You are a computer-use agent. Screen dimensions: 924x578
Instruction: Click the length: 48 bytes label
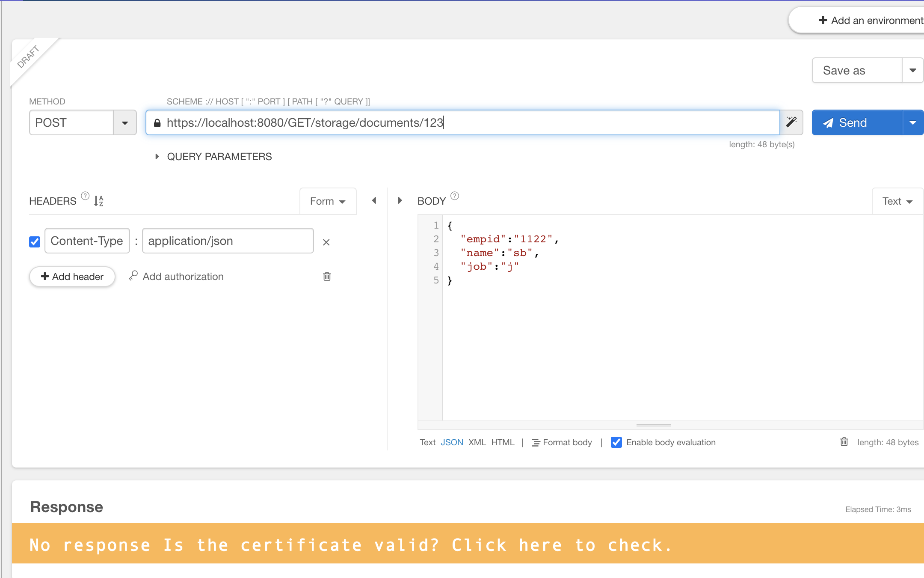[x=888, y=442]
